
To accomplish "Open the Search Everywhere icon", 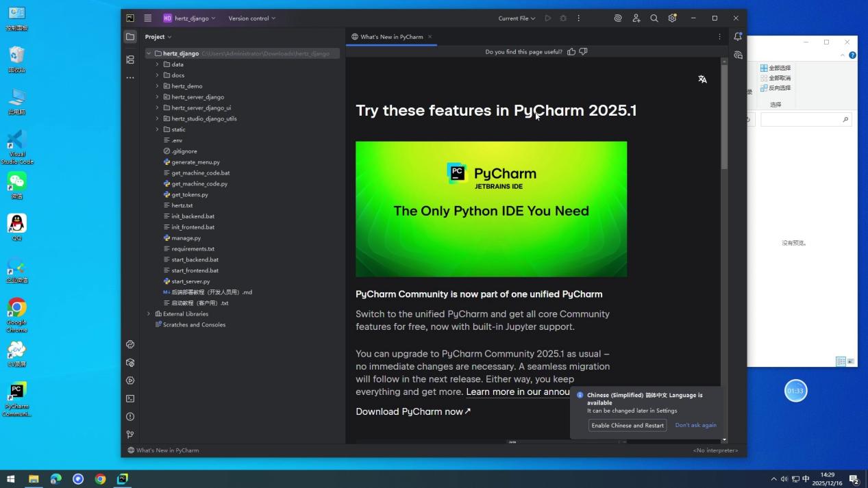I will click(653, 18).
